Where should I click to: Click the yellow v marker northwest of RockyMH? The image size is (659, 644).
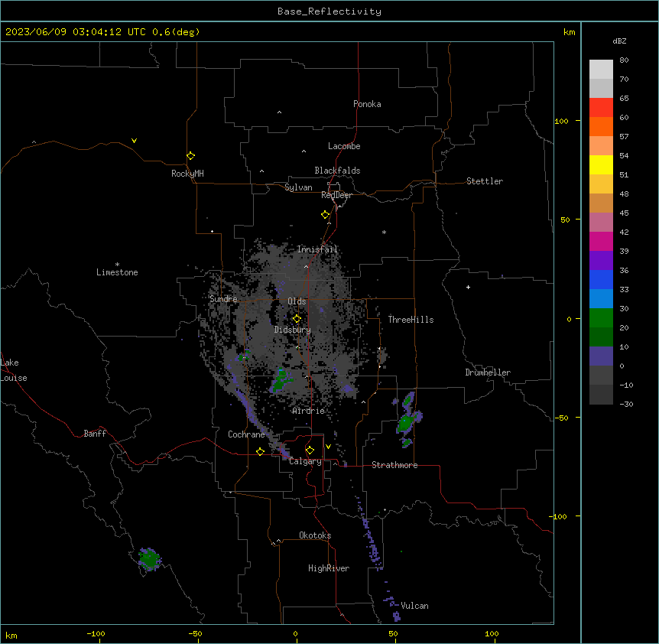click(x=134, y=141)
